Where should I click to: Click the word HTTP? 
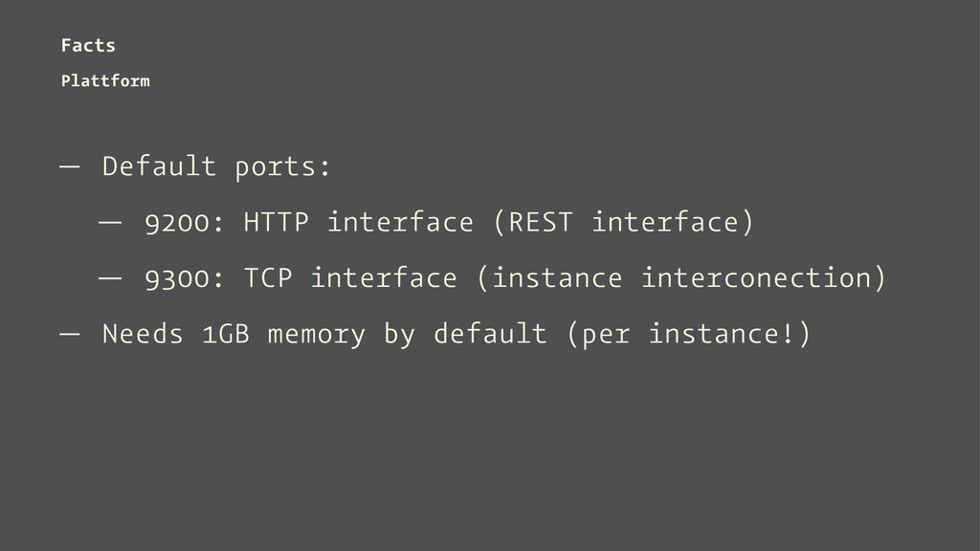[x=277, y=222]
